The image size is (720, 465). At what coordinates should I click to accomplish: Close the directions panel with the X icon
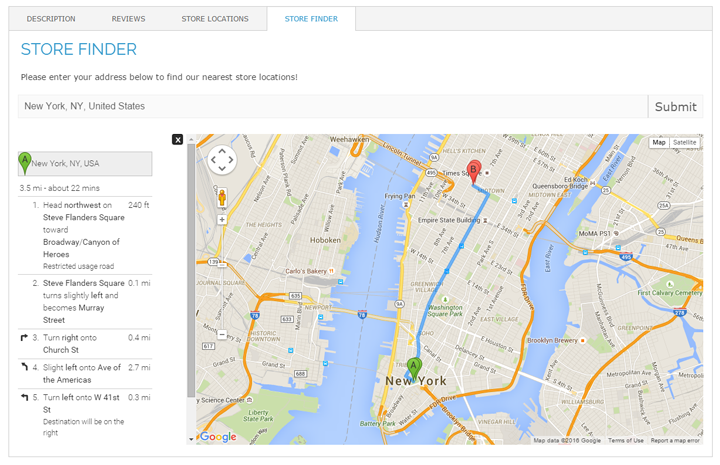(177, 140)
